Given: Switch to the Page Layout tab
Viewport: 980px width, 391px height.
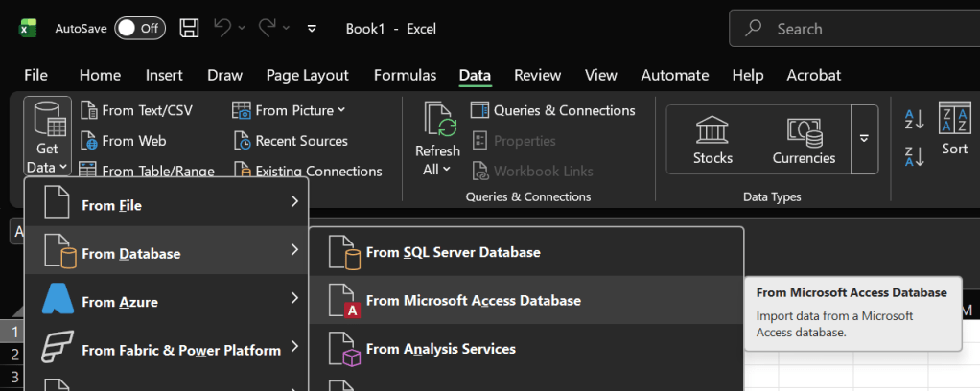Looking at the screenshot, I should [x=308, y=76].
